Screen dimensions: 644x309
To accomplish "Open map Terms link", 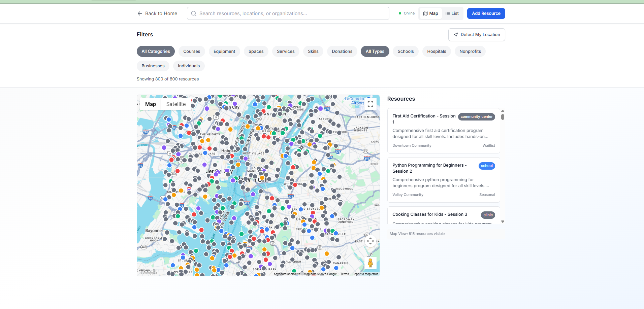I will tap(345, 274).
